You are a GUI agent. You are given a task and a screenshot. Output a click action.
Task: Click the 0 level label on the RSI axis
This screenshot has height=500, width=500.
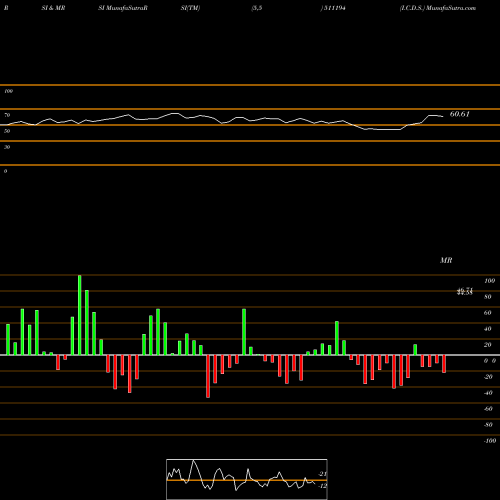(5, 171)
